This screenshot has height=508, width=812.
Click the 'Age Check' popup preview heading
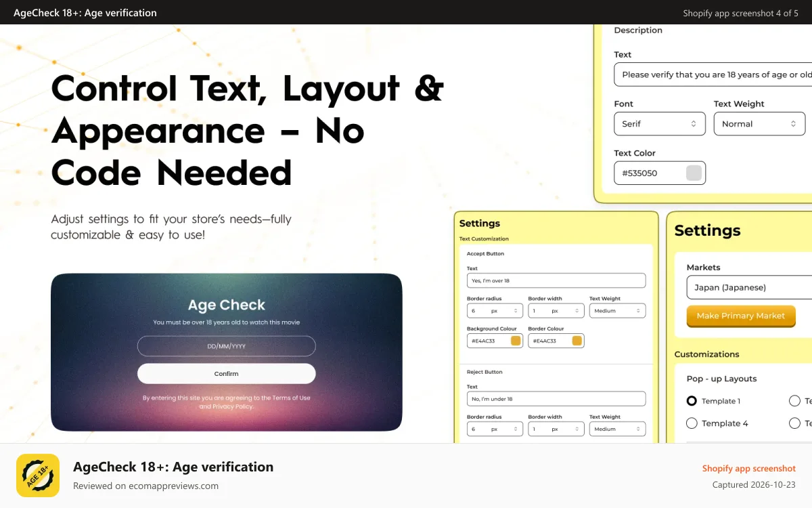(x=227, y=305)
